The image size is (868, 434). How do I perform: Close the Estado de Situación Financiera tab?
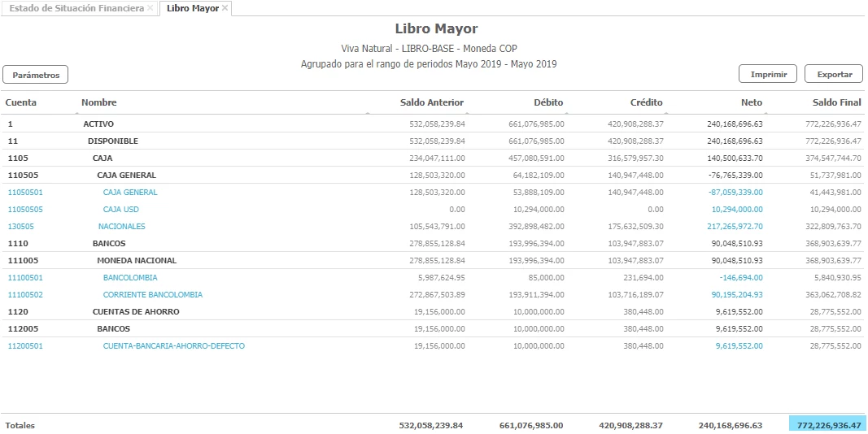tap(150, 8)
